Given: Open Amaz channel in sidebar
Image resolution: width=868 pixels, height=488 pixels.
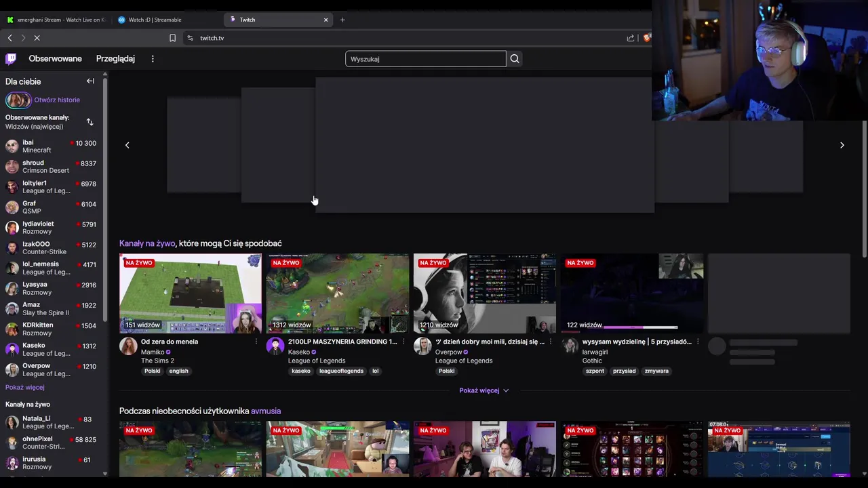Looking at the screenshot, I should (52, 308).
